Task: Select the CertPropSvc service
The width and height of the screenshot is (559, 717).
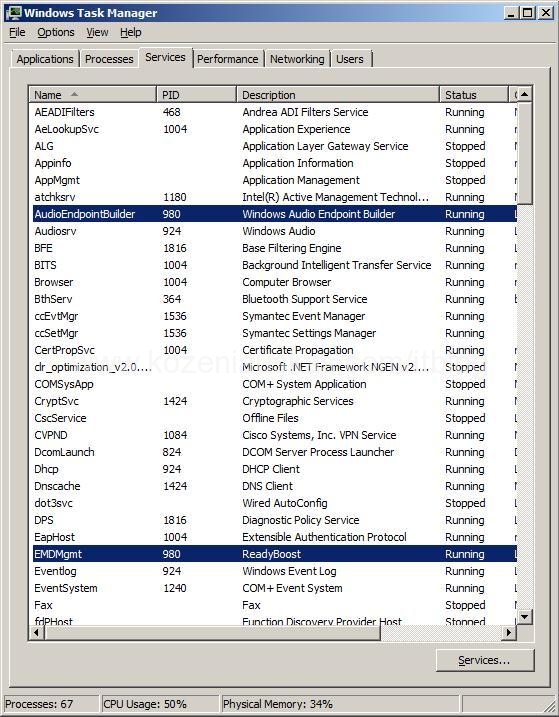Action: pos(274,350)
